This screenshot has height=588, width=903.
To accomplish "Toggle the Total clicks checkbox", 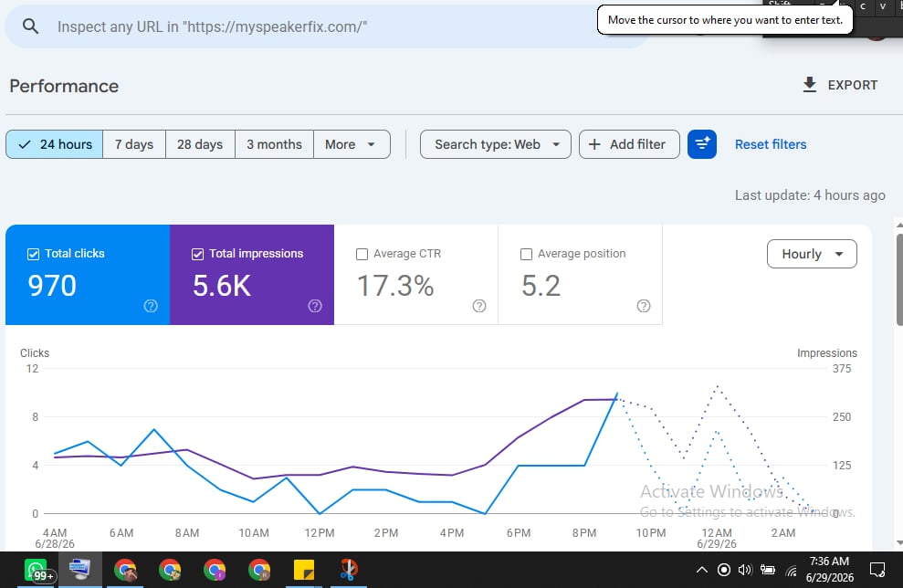I will coord(34,254).
